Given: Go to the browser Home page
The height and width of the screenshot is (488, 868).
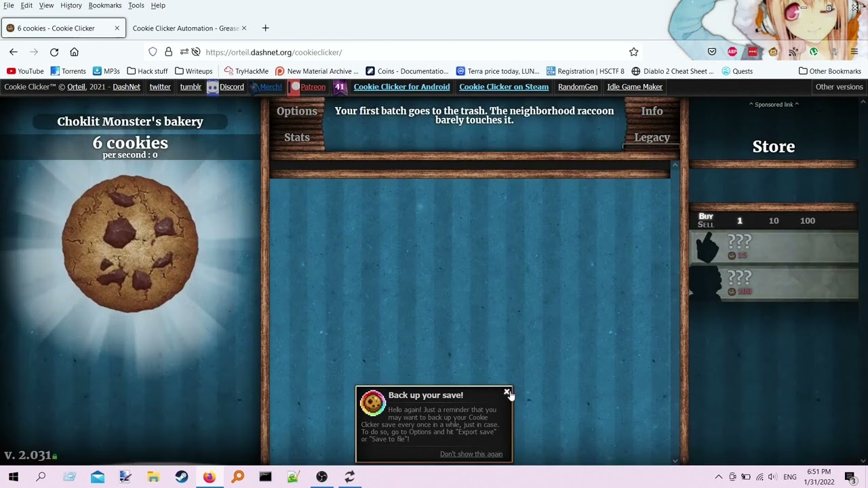Looking at the screenshot, I should point(75,52).
